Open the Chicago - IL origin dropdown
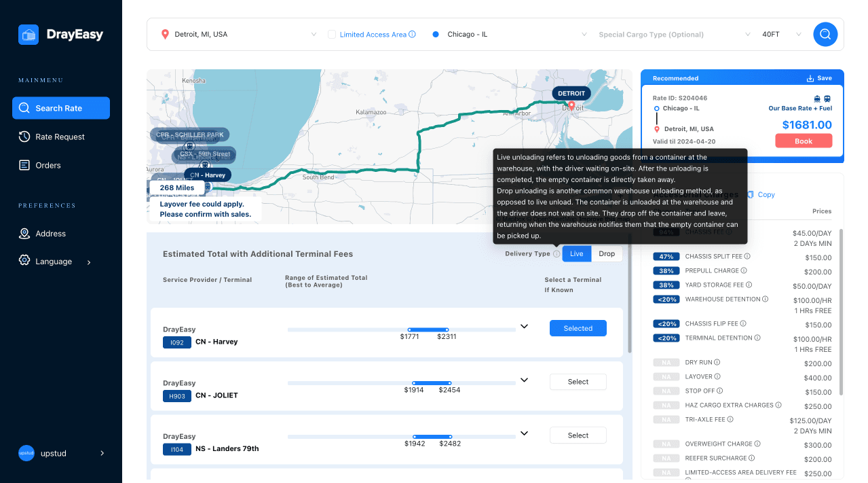The width and height of the screenshot is (868, 483). pyautogui.click(x=510, y=34)
